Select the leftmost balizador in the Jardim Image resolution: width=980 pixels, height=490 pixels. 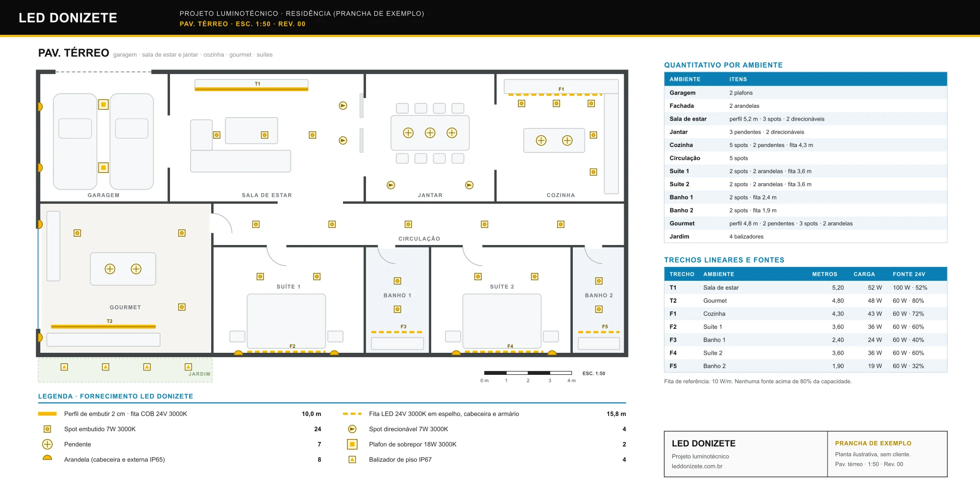pos(64,367)
